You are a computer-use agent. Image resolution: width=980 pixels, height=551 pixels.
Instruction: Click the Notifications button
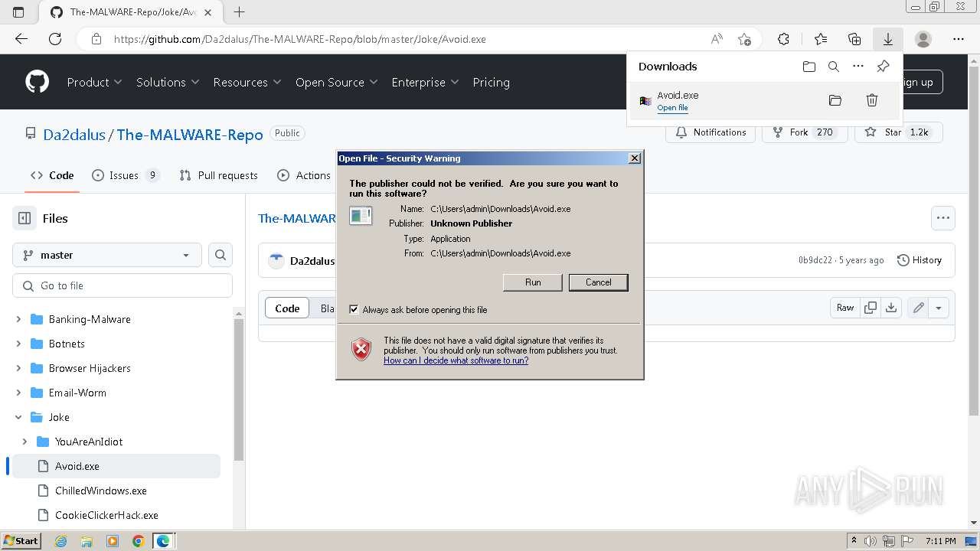tap(710, 132)
